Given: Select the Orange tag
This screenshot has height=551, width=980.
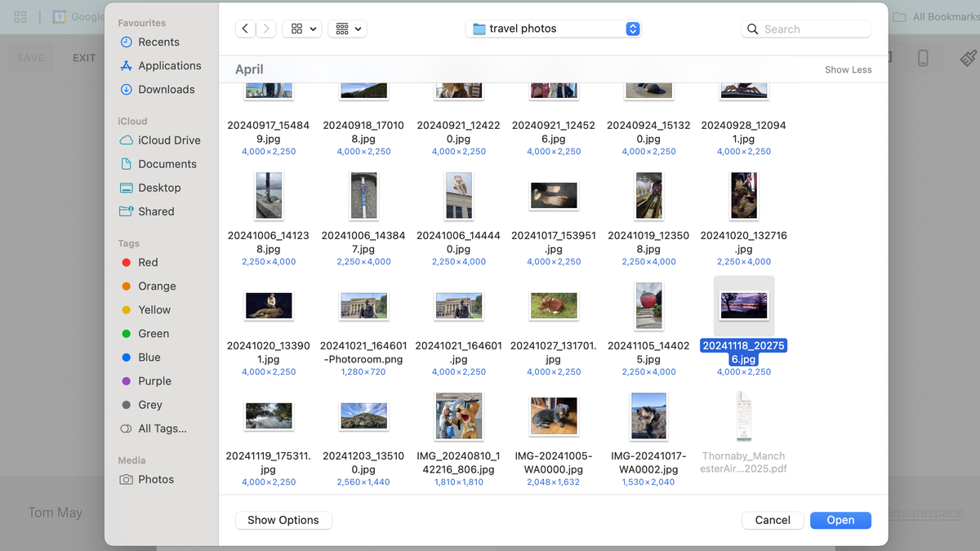Looking at the screenshot, I should [x=148, y=286].
